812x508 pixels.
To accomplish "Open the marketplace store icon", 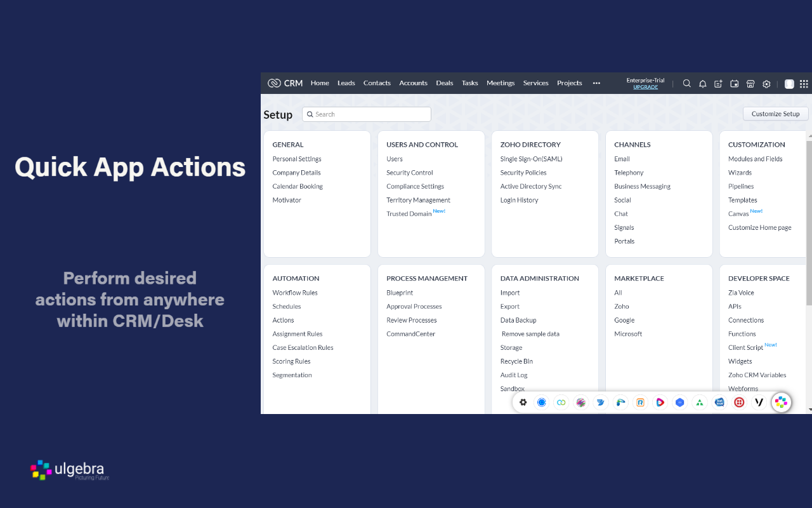I will point(750,83).
